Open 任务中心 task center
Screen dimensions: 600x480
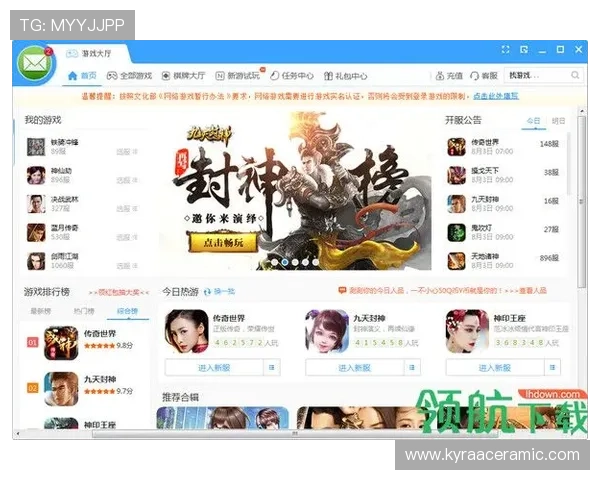(x=292, y=76)
